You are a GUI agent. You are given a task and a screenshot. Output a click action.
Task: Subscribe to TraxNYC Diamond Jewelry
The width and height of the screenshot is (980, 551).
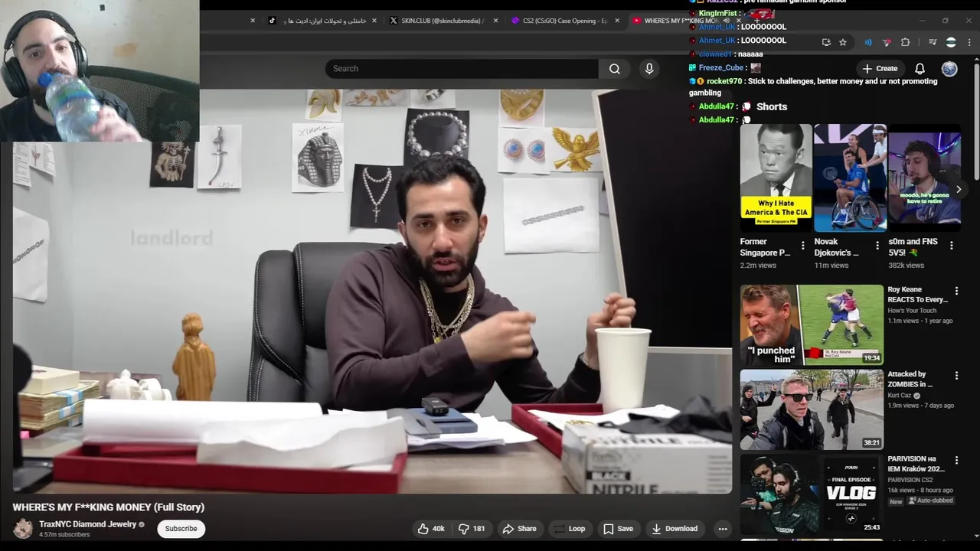coord(181,529)
